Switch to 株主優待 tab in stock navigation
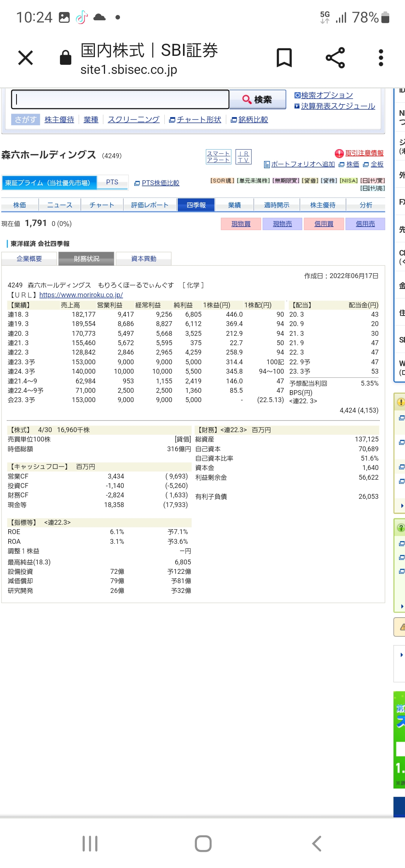This screenshot has width=405, height=868. [323, 205]
